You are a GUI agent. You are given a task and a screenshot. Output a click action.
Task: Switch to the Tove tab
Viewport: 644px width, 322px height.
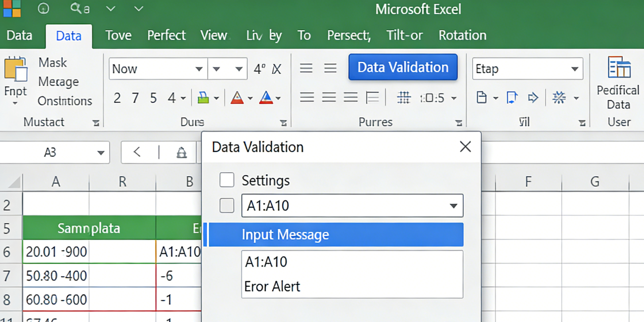(x=118, y=35)
